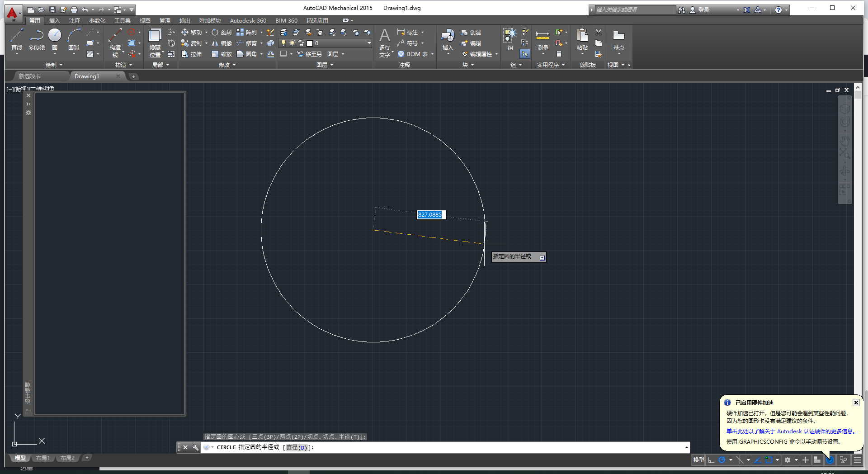
Task: Toggle Ortho mode in status bar
Action: pyautogui.click(x=711, y=460)
